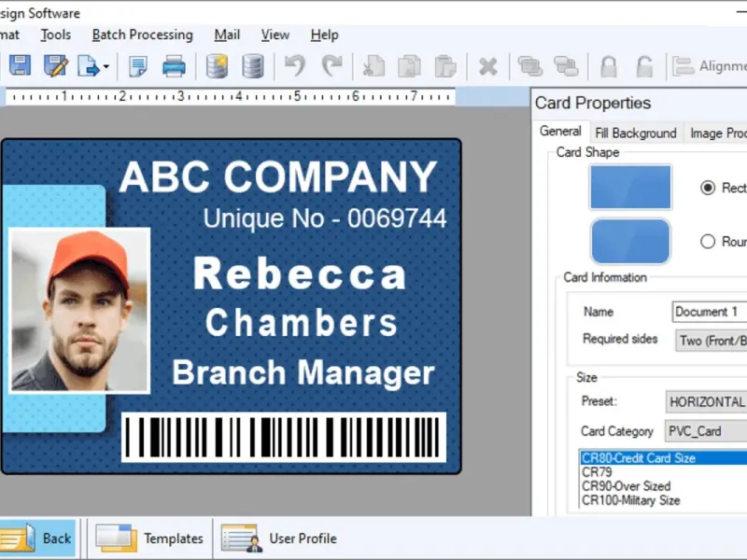The image size is (747, 560).
Task: Select CR80-Credit Card Size in list
Action: pyautogui.click(x=663, y=458)
